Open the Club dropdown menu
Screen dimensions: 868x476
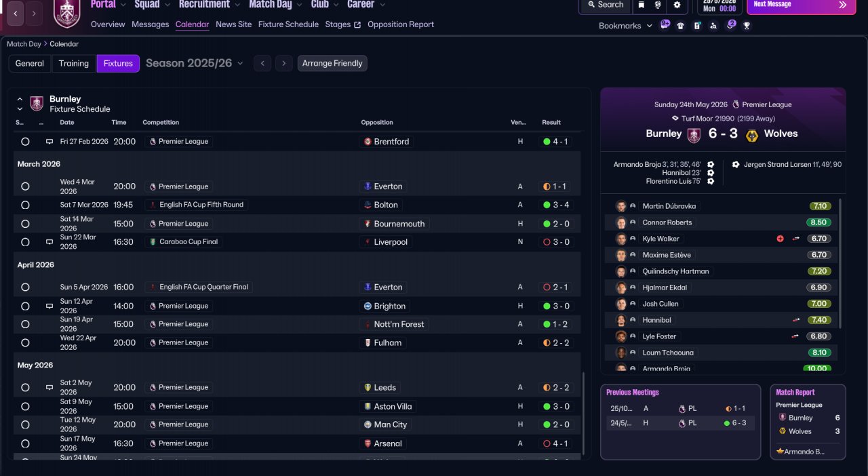(x=325, y=5)
